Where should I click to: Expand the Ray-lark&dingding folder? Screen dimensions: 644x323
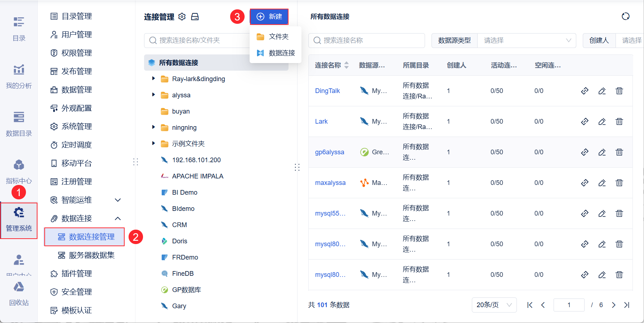click(153, 79)
